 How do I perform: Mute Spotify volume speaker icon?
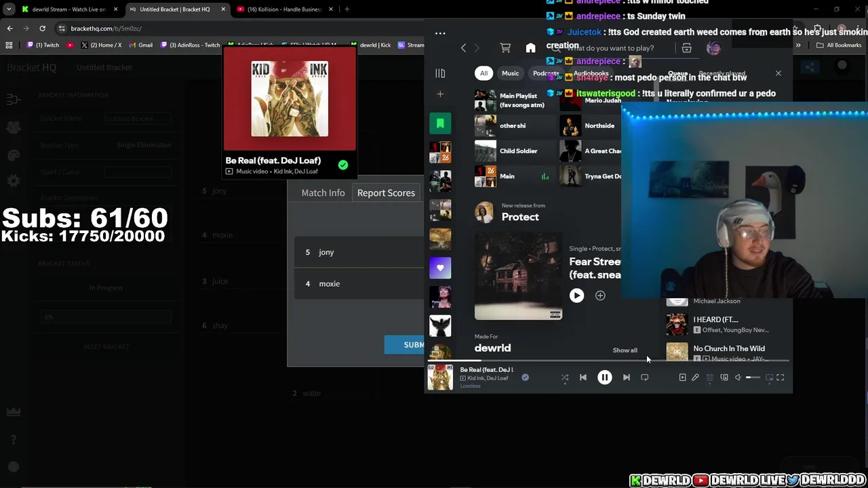738,378
